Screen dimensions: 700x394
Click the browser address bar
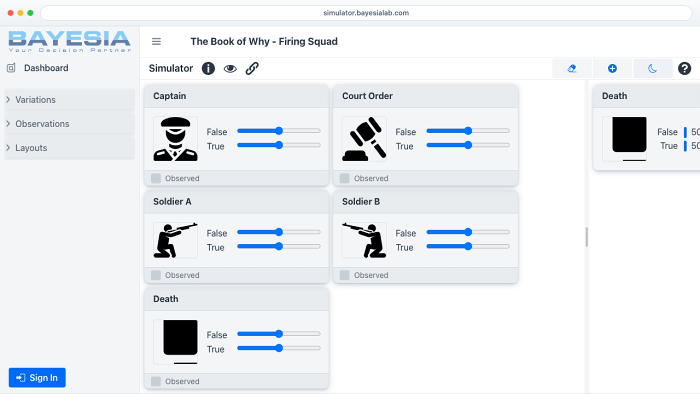click(x=366, y=13)
